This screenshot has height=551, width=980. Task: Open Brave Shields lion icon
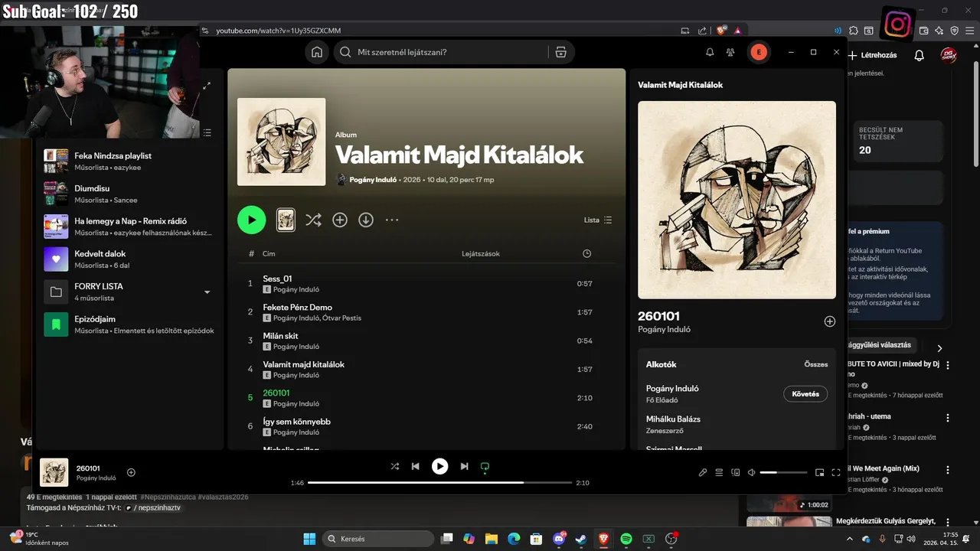721,31
